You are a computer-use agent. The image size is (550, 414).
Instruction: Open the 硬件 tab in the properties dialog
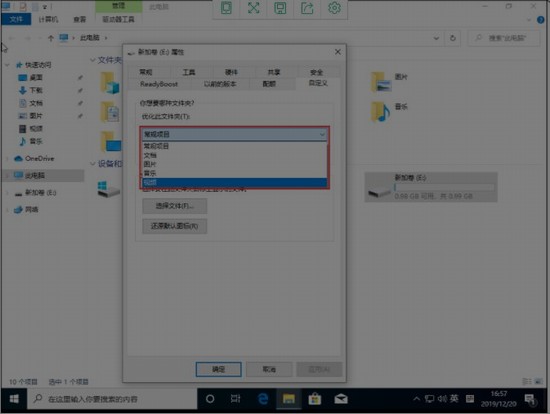[x=231, y=72]
